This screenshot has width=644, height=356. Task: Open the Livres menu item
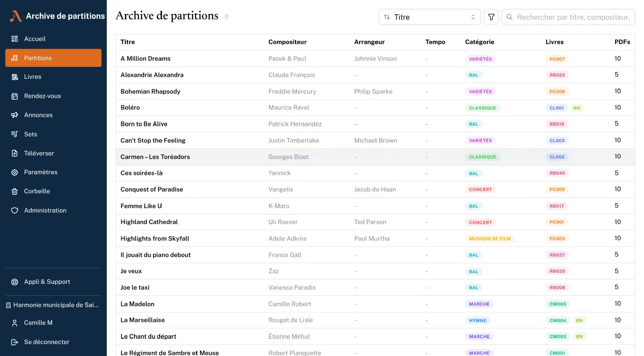54,77
